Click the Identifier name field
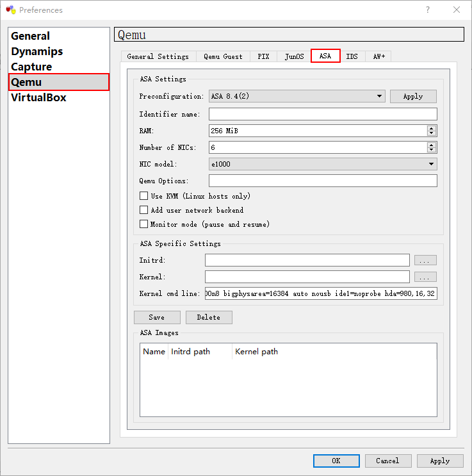Image resolution: width=472 pixels, height=476 pixels. click(323, 114)
